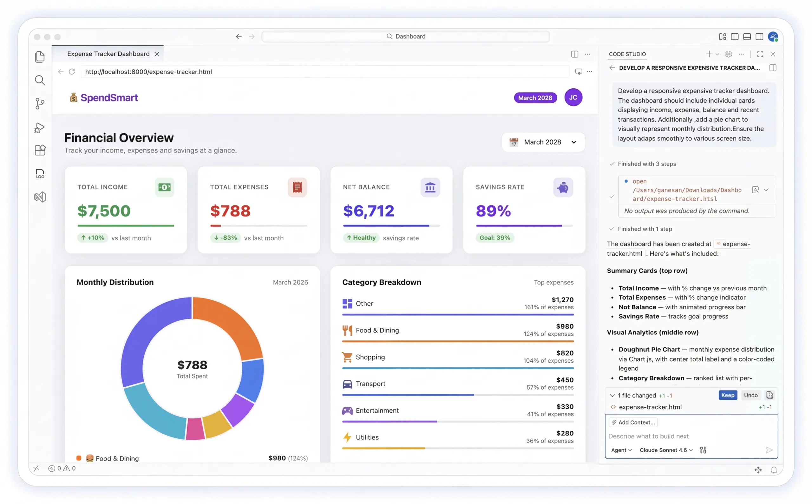
Task: Open the Agent mode dropdown
Action: coord(621,450)
